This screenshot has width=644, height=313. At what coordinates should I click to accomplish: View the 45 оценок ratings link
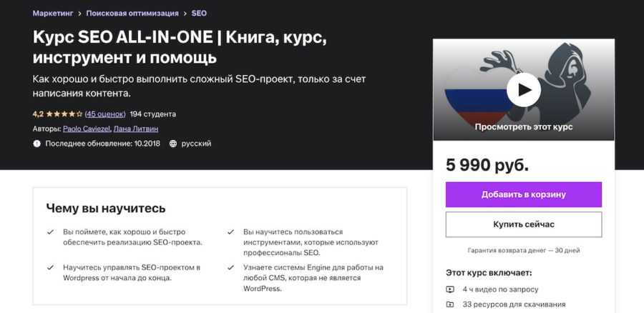click(x=105, y=114)
